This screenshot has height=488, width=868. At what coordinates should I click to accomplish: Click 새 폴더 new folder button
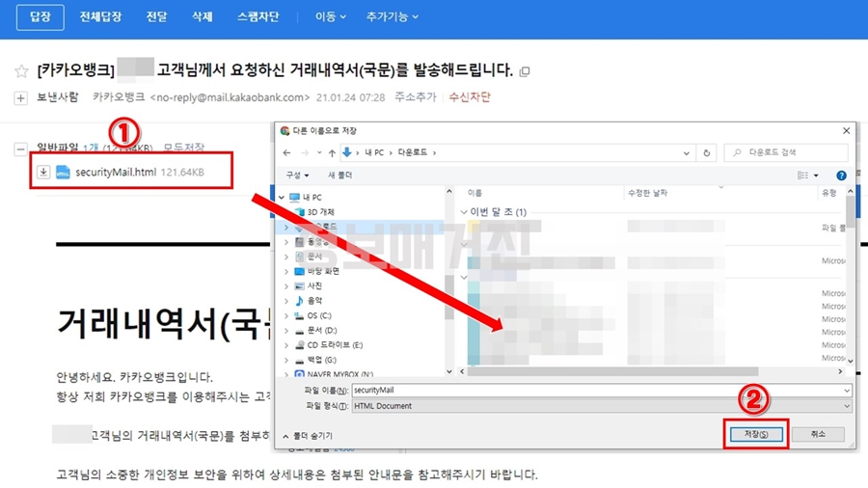[339, 176]
